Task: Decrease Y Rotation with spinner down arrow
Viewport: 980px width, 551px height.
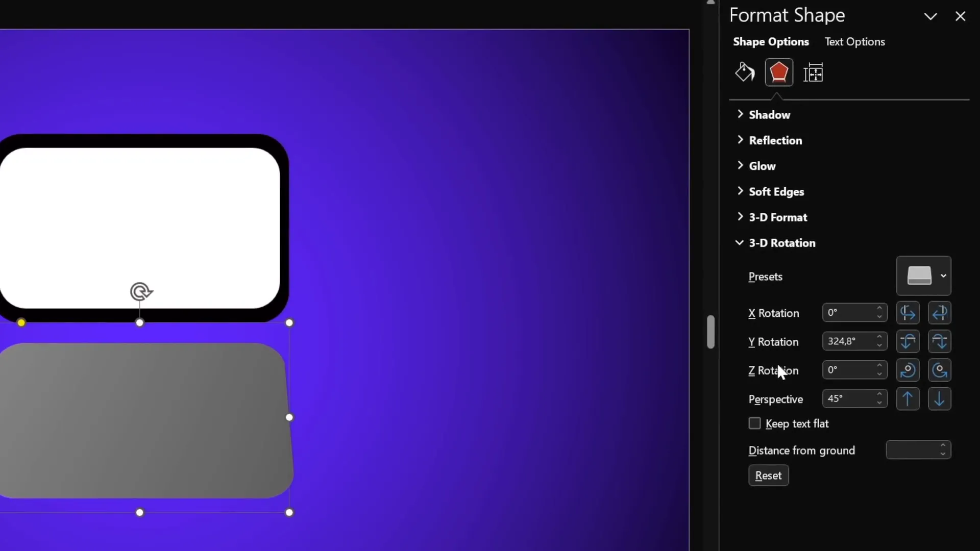Action: click(879, 346)
